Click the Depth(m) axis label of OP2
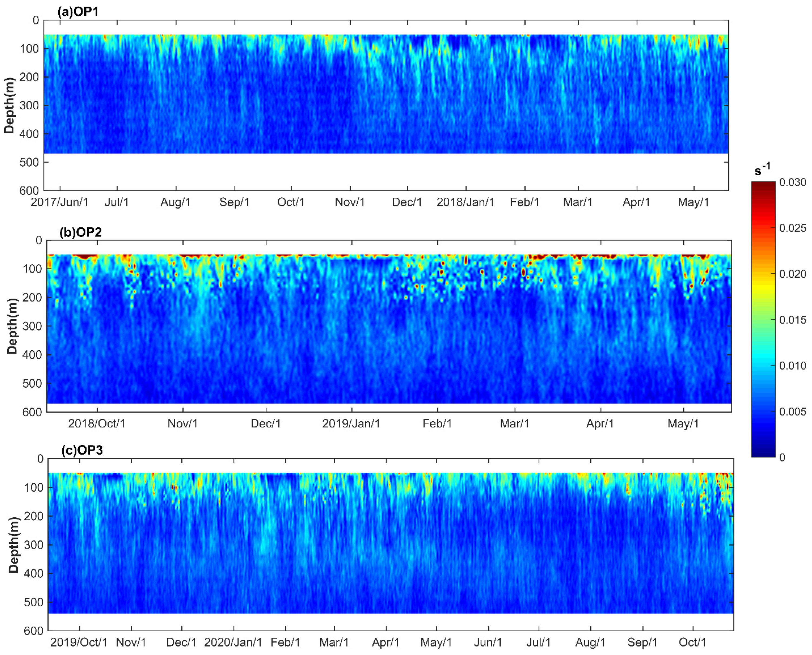The height and width of the screenshot is (655, 812). pos(12,326)
